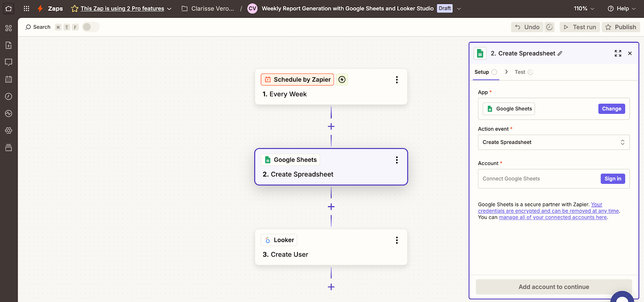Add step after Create User
This screenshot has height=302, width=644.
point(331,287)
